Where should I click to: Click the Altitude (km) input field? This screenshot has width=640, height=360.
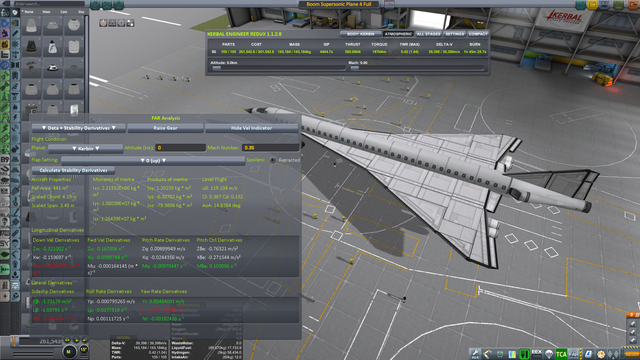coord(180,148)
